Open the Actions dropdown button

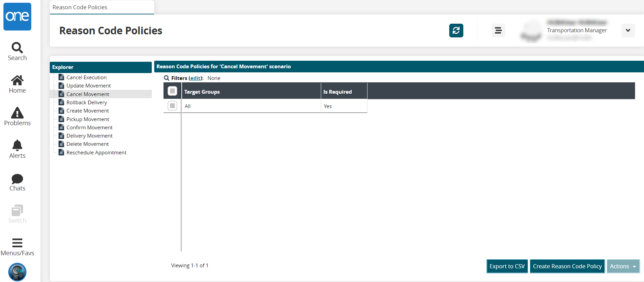(623, 266)
